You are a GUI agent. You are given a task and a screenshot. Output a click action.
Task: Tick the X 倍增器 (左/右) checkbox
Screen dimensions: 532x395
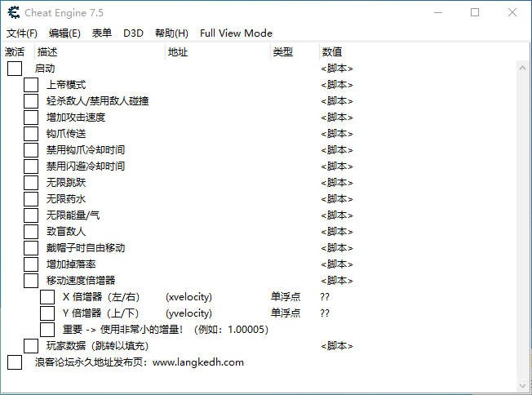pos(47,296)
